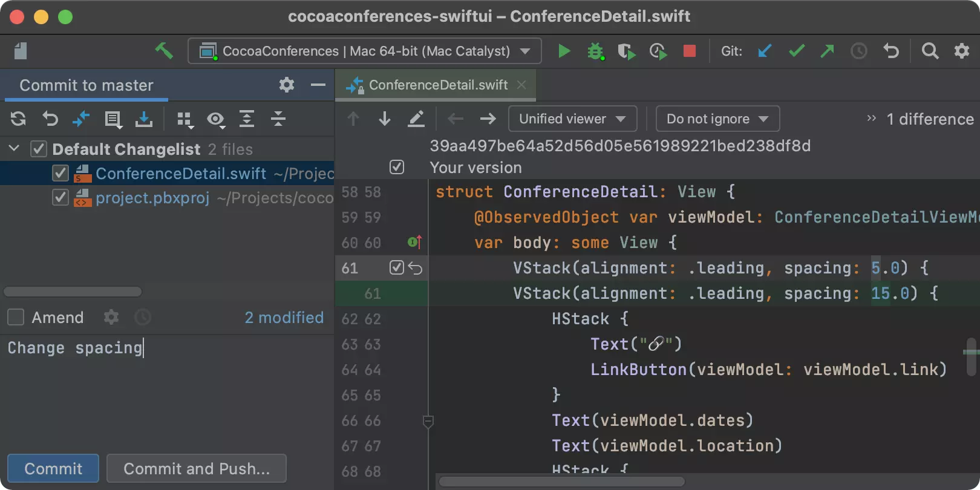
Task: Toggle the Amend checkbox
Action: pos(16,318)
